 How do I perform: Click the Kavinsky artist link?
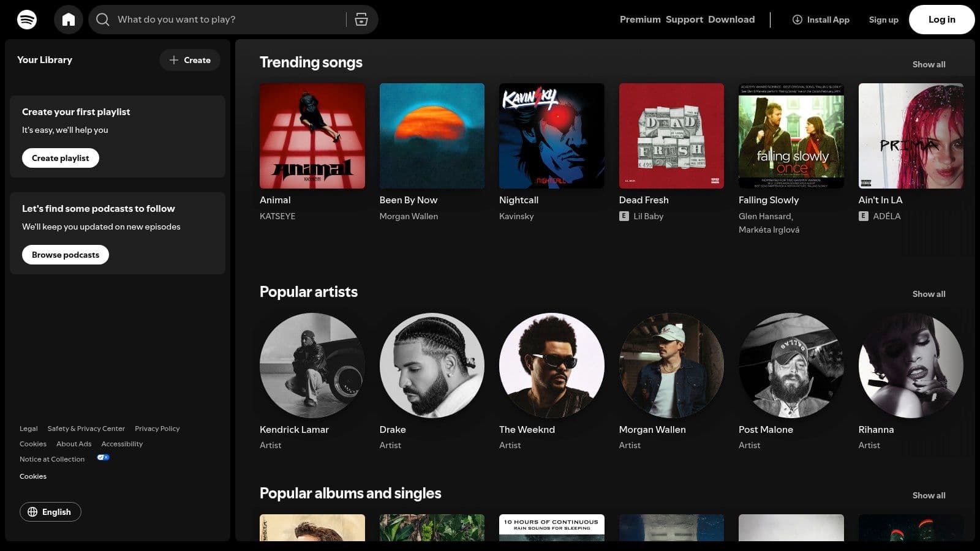516,216
